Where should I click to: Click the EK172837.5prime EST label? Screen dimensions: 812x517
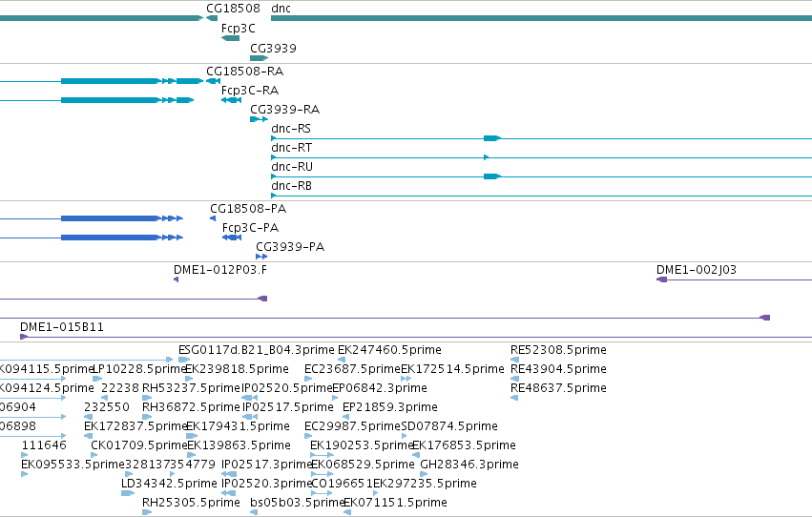135,426
